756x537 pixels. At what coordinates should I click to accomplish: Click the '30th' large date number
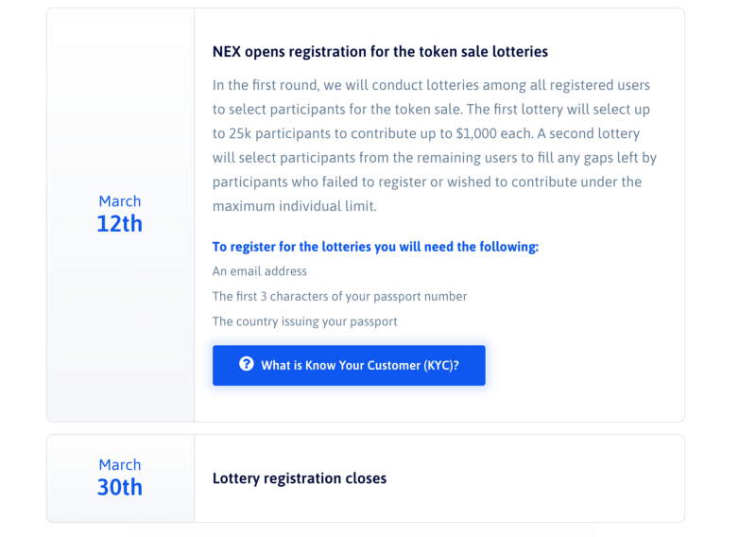(x=120, y=488)
